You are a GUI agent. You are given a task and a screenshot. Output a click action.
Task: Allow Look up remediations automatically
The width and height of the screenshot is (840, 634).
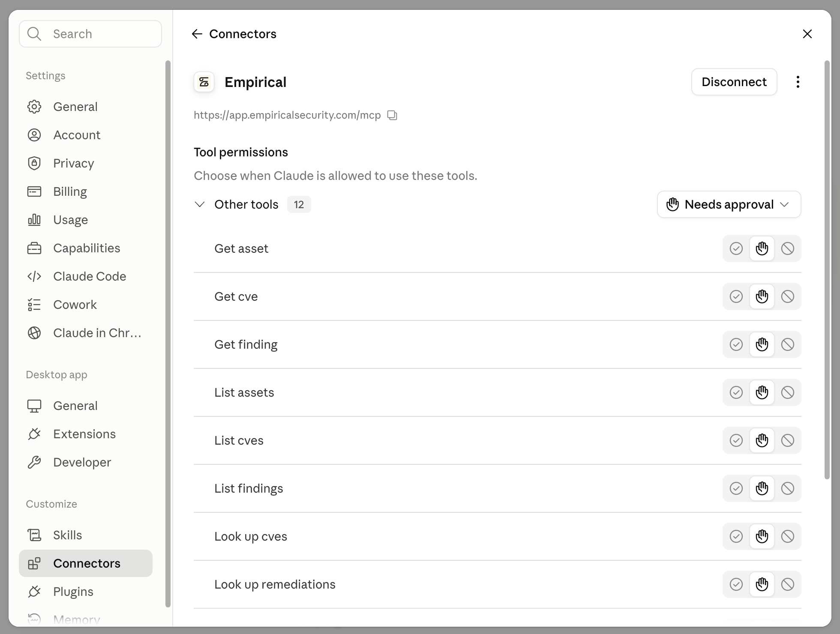pos(736,584)
